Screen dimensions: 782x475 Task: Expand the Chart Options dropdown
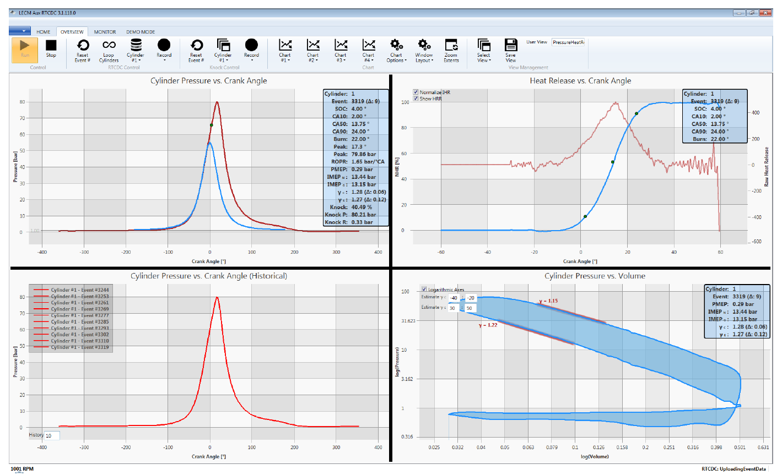coord(396,51)
